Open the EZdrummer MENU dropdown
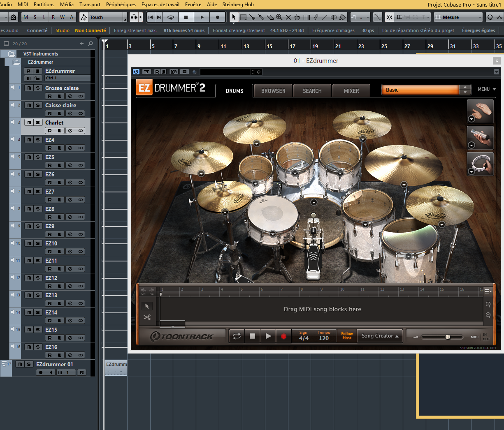This screenshot has height=430, width=504. [x=487, y=89]
